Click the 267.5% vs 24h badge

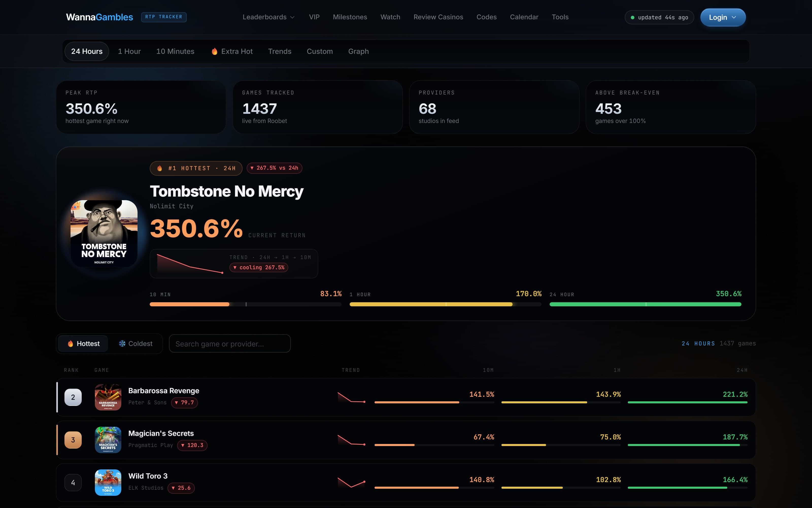click(x=274, y=168)
